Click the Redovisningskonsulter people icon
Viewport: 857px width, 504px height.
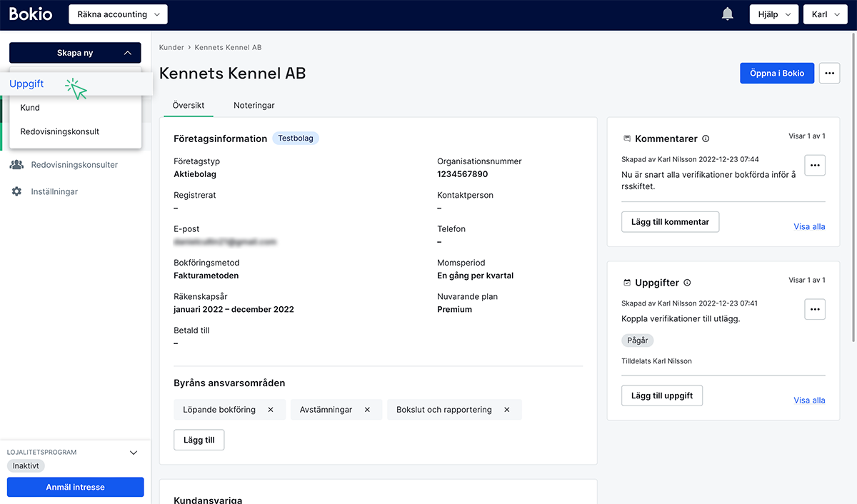[16, 165]
